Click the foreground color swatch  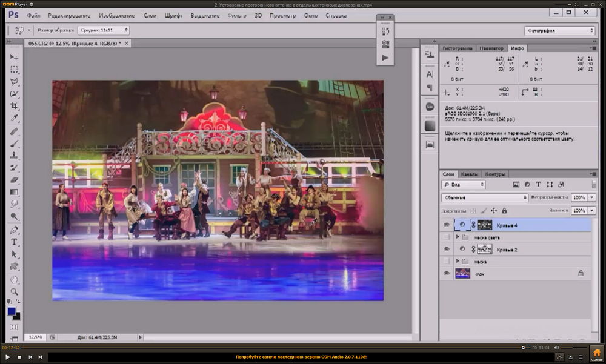point(12,311)
